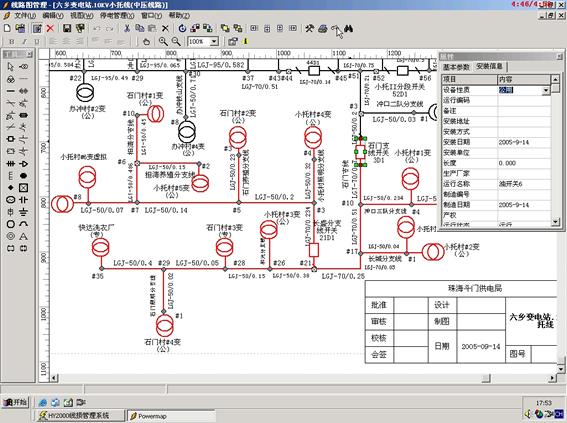Click the 开始 Start button
This screenshot has height=423, width=567.
pyautogui.click(x=15, y=402)
